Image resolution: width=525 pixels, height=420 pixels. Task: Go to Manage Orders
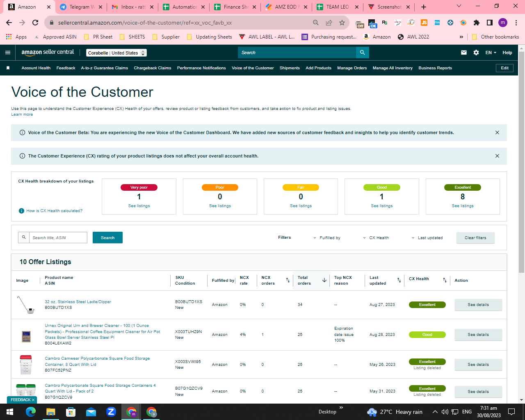[x=352, y=68]
